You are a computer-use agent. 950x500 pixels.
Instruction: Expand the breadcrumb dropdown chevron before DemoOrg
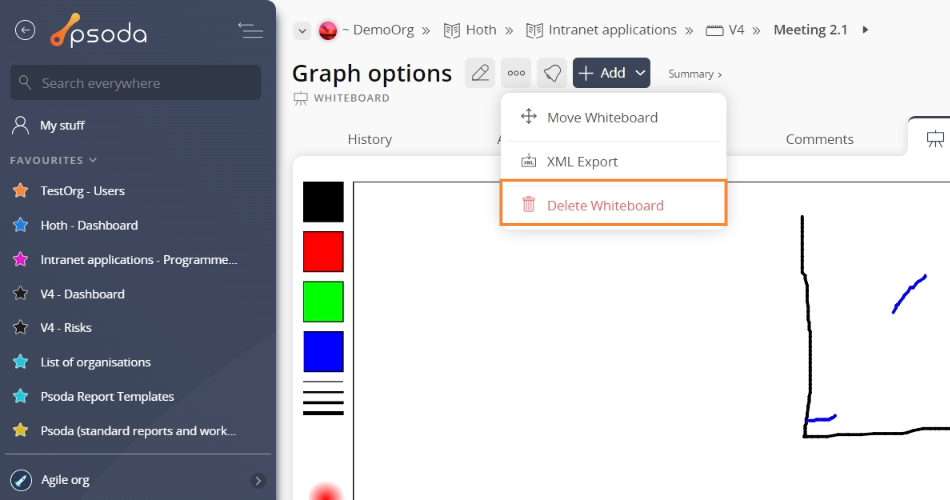tap(302, 30)
